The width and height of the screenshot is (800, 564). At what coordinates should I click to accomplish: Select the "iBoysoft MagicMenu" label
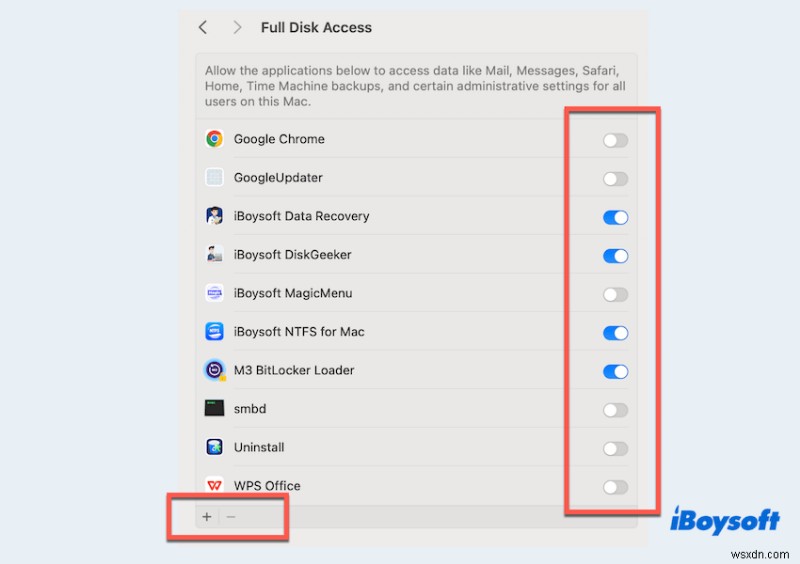coord(293,293)
